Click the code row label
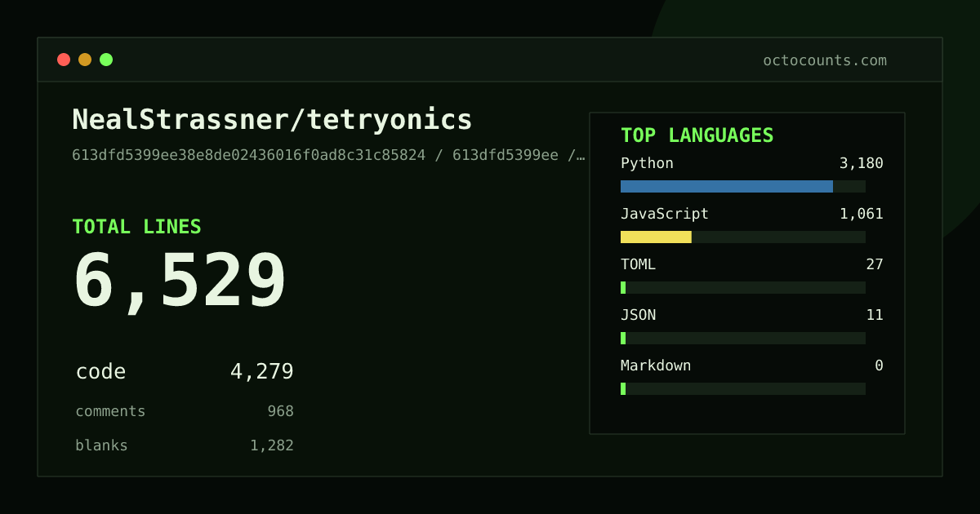This screenshot has width=980, height=514. [x=100, y=372]
